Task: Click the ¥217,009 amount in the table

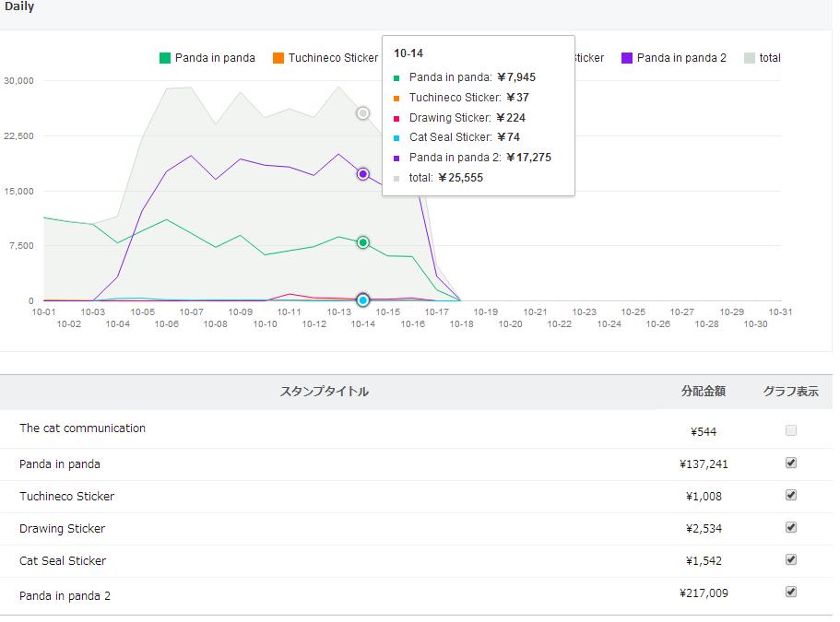Action: click(x=704, y=593)
